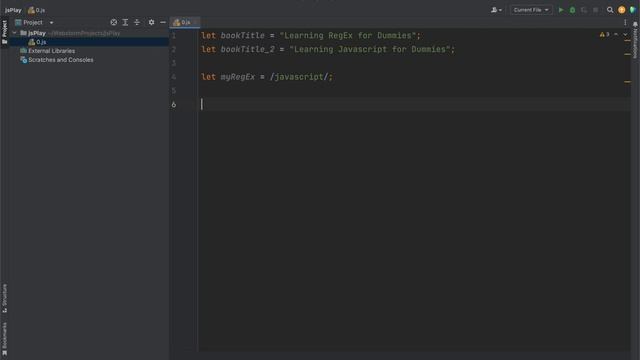Open the orange IDE updates icon
640x360 pixels.
(x=622, y=10)
